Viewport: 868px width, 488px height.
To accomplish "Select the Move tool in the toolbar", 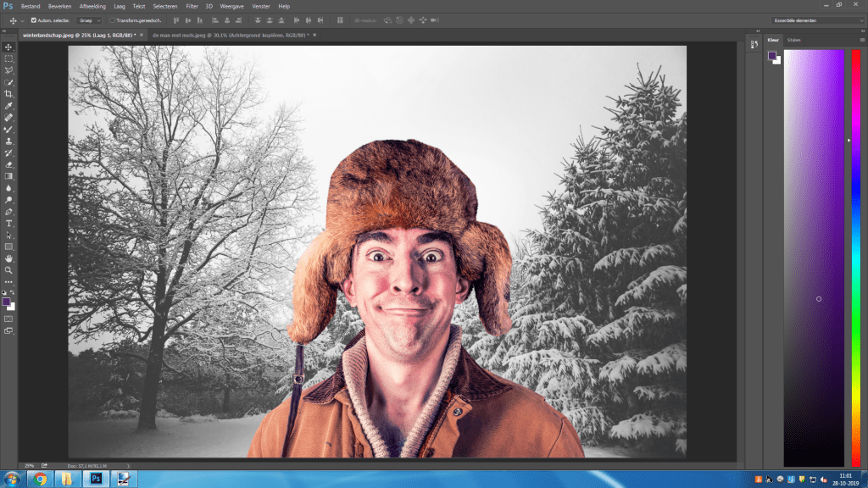I will 8,47.
